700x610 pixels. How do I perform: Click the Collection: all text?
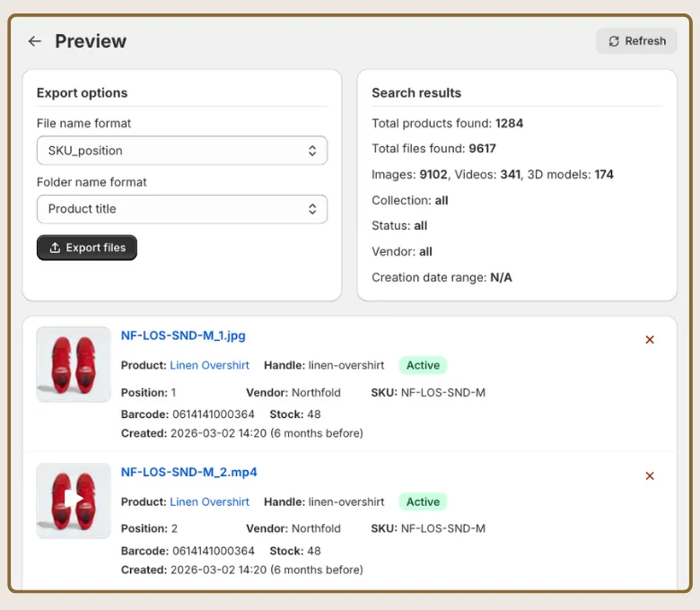(410, 200)
